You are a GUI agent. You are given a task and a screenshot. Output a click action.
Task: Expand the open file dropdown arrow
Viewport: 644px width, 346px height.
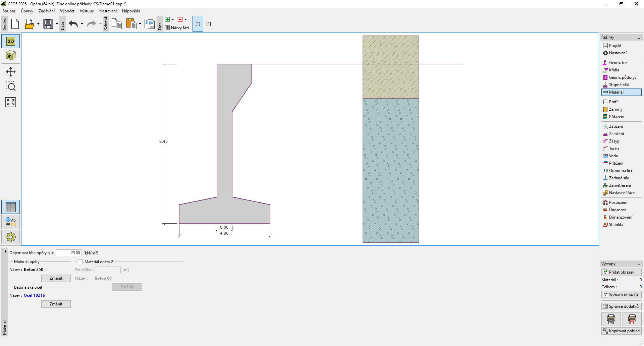38,24
